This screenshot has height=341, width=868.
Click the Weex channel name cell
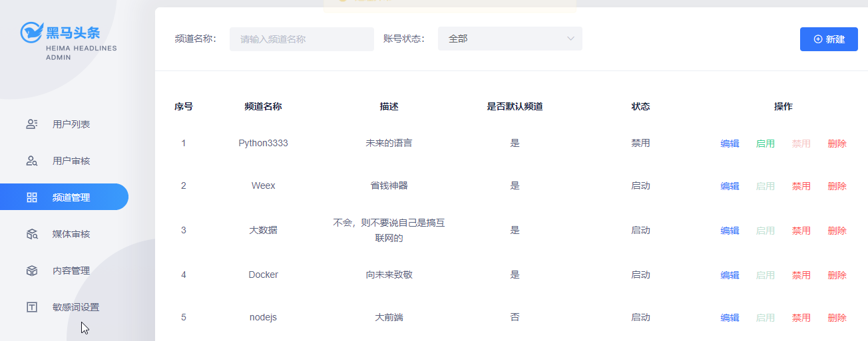pos(264,185)
